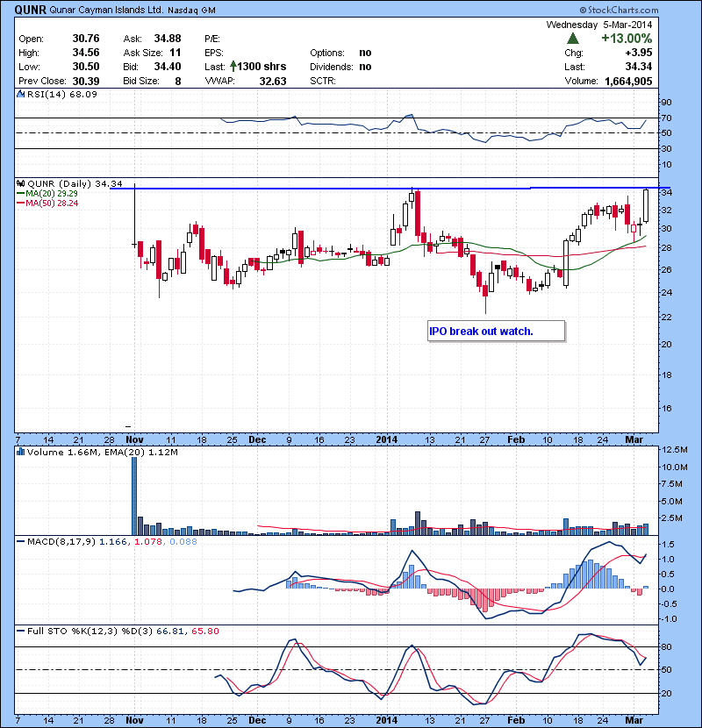The width and height of the screenshot is (702, 728).
Task: Click the SCTR: label
Action: [323, 81]
